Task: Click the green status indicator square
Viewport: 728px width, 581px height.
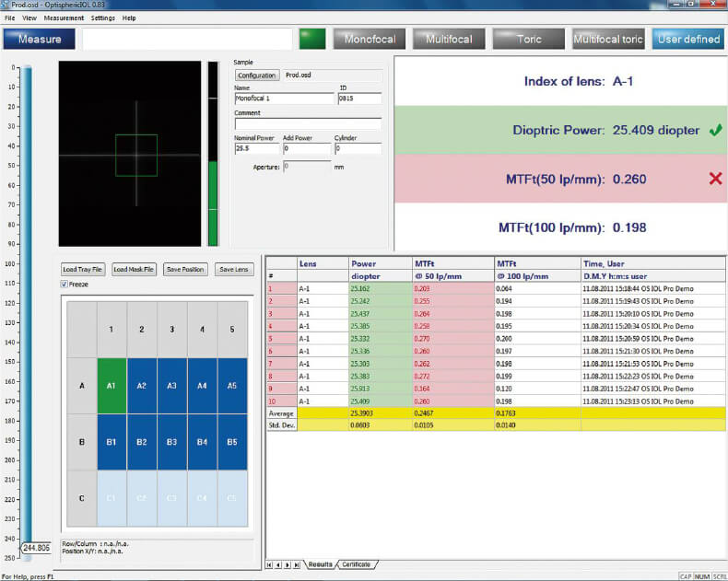Action: 312,39
